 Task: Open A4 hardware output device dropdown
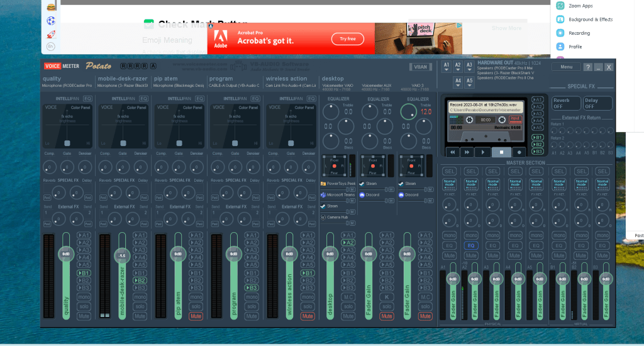pos(458,82)
